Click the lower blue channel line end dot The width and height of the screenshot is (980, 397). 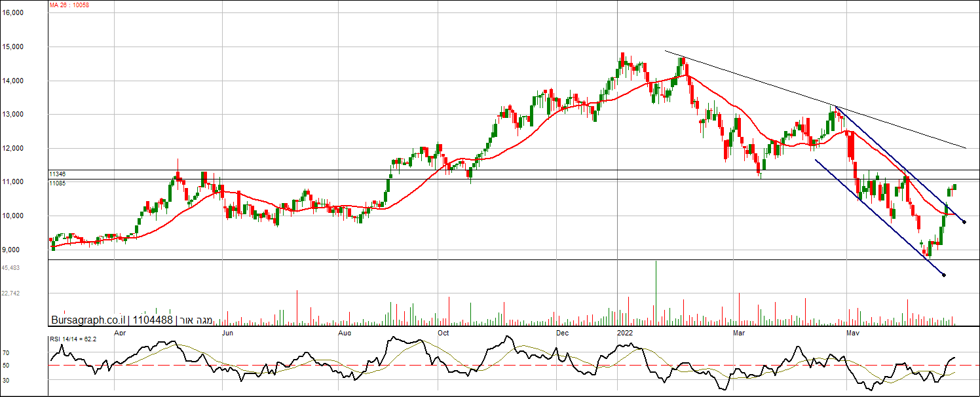(x=943, y=274)
